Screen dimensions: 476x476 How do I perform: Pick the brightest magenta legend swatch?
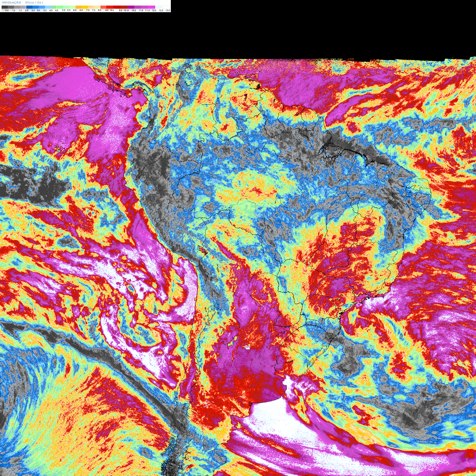(x=152, y=7)
